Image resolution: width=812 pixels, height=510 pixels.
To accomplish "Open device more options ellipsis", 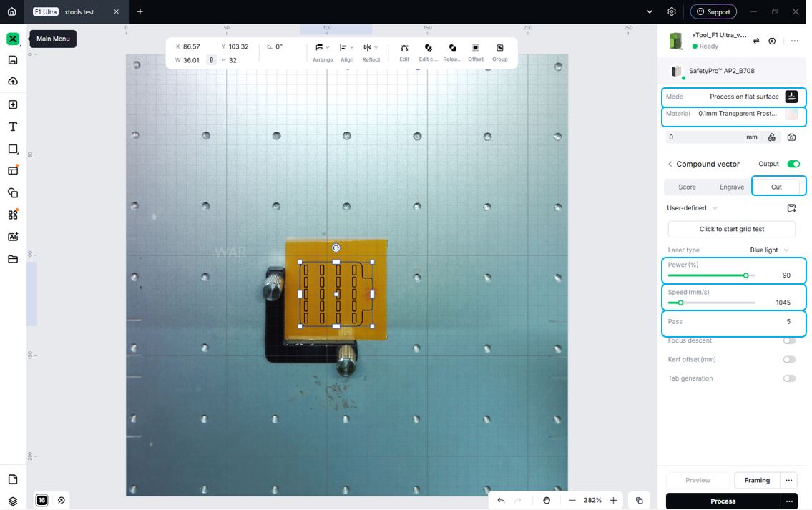I will 794,41.
